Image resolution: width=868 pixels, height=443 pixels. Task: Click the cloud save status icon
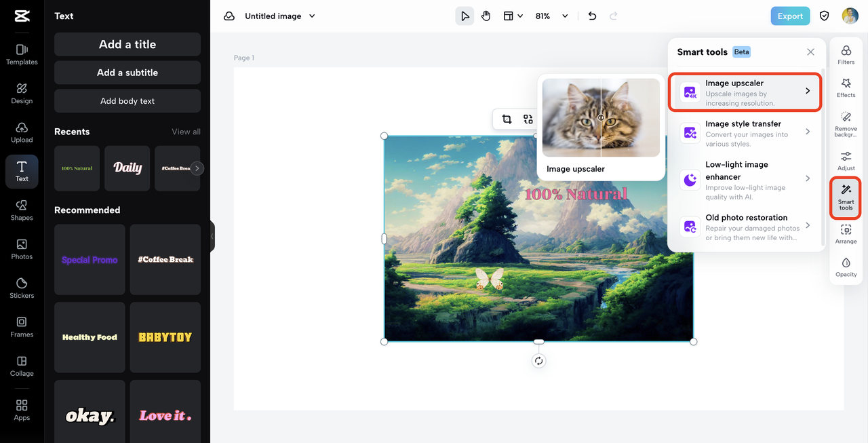point(229,16)
